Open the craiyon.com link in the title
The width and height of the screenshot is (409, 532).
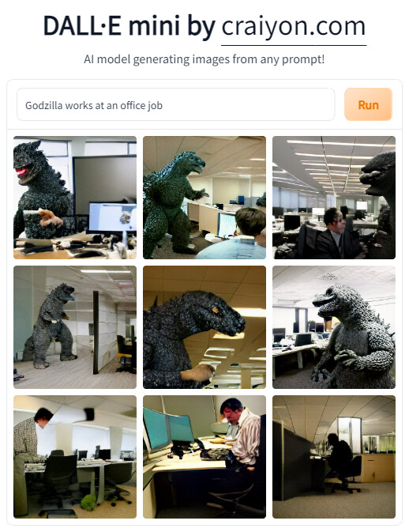point(294,27)
